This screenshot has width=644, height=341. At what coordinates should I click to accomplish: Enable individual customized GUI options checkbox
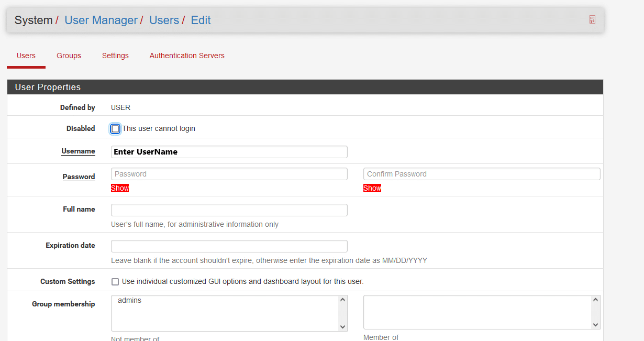pos(115,282)
